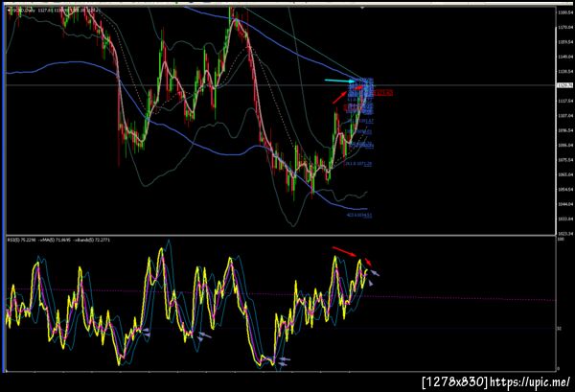Click the 1117.54 price level on the axis
Image resolution: width=575 pixels, height=392 pixels.
(x=565, y=101)
